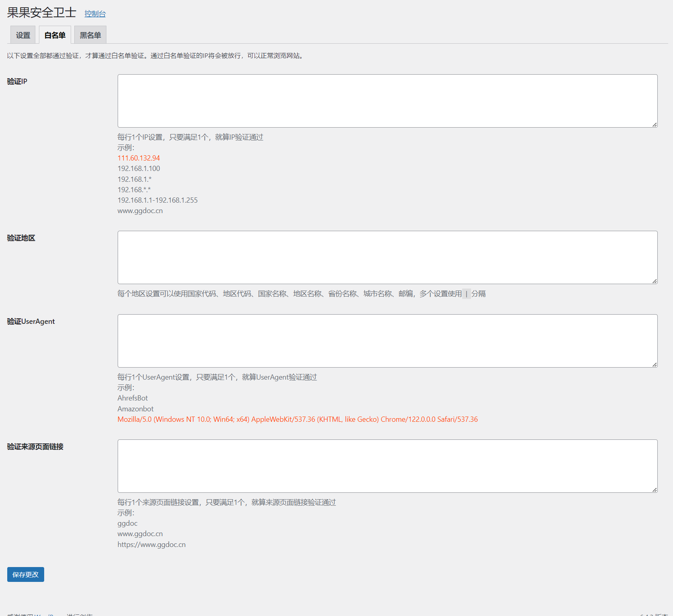Grab resize handle of 验证地区 textarea
673x616 pixels.
[x=655, y=281]
